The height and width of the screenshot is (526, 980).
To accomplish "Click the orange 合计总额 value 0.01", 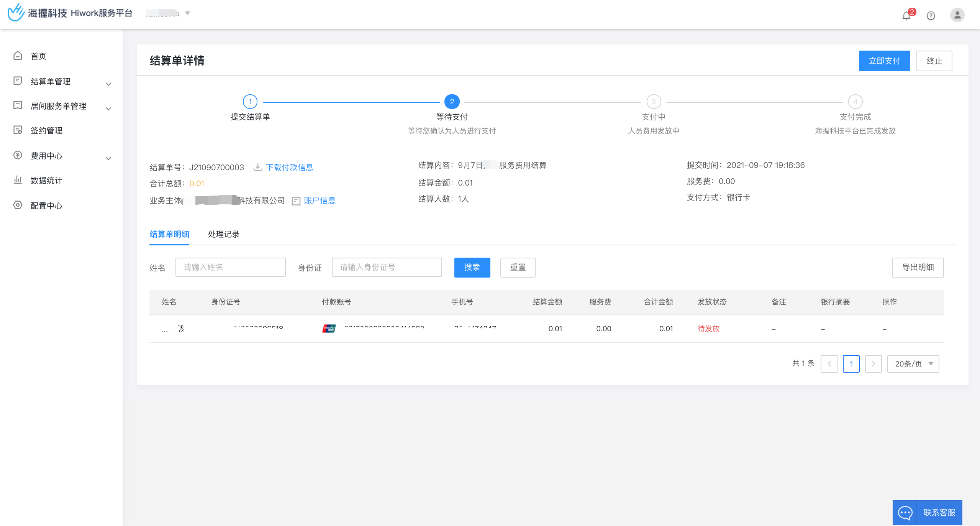I will click(x=197, y=184).
